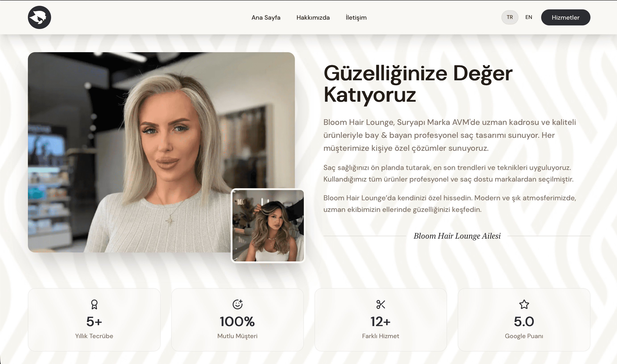
Task: Select the Ana Sayfa menu item
Action: 266,17
